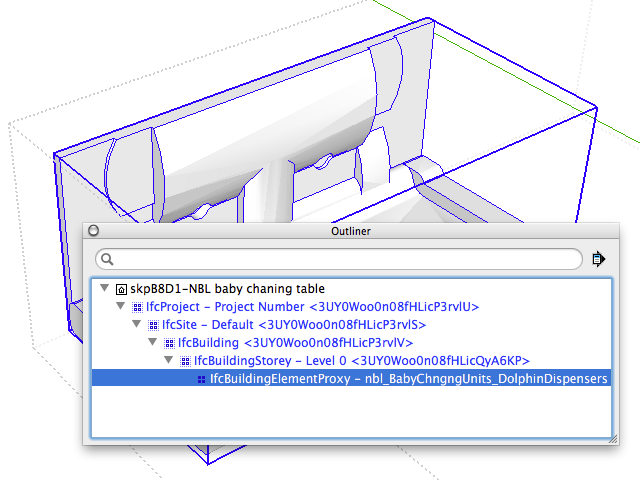Viewport: 640px width, 480px height.
Task: Collapse the skpB8D1-NBL baby chaning table root
Action: coord(104,288)
